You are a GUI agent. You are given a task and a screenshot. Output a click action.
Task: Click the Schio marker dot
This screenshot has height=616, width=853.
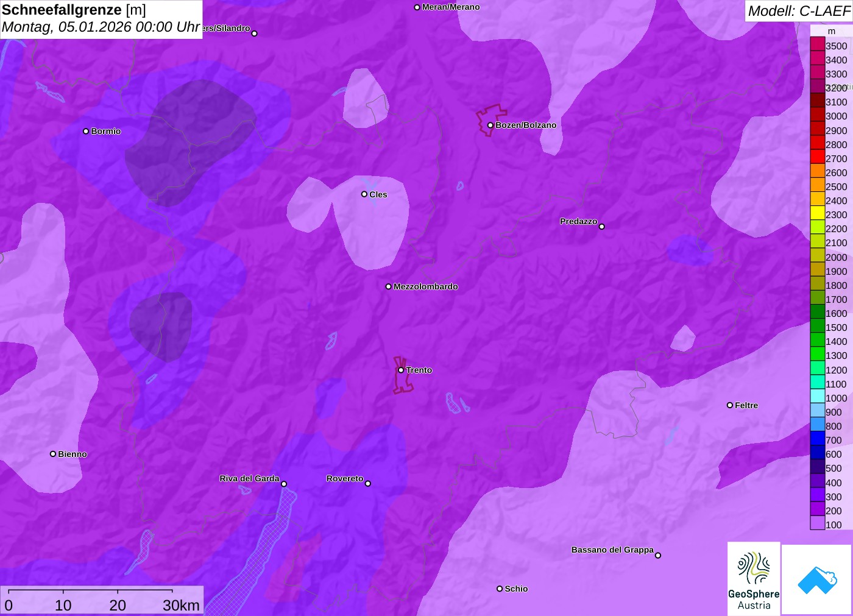click(500, 589)
